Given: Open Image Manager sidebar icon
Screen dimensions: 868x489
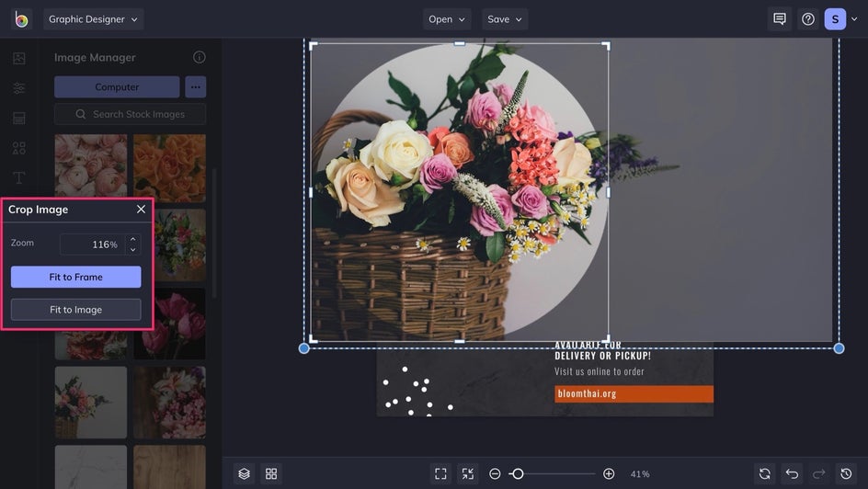Looking at the screenshot, I should tap(18, 58).
